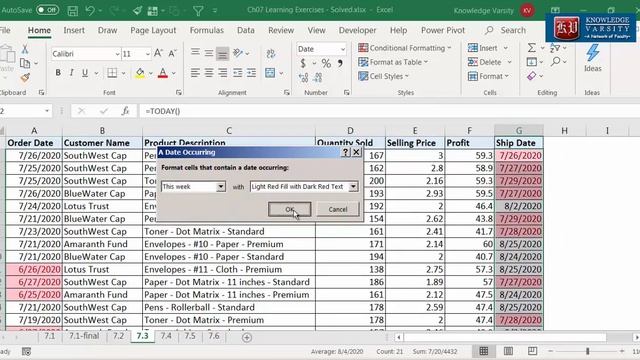640x360 pixels.
Task: Click the Filter funnel icon in quick access toolbar
Action: click(198, 11)
